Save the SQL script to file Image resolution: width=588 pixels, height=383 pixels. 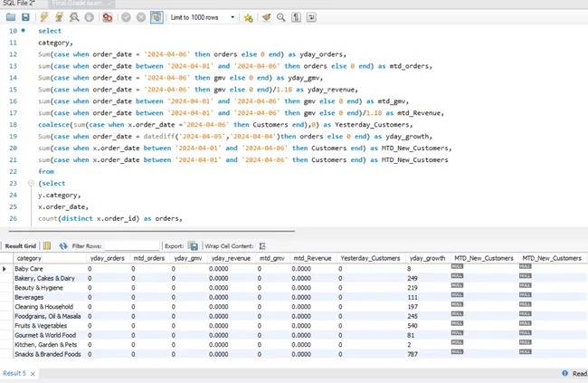pos(25,17)
